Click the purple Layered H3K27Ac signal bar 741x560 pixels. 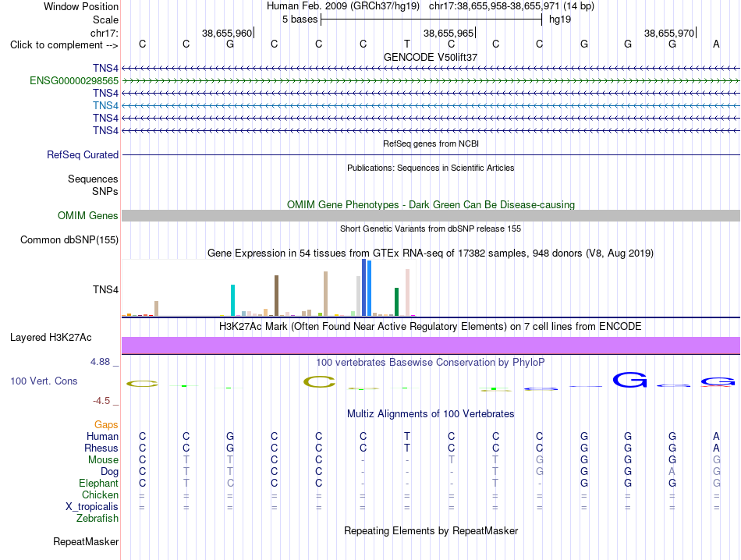pyautogui.click(x=431, y=346)
